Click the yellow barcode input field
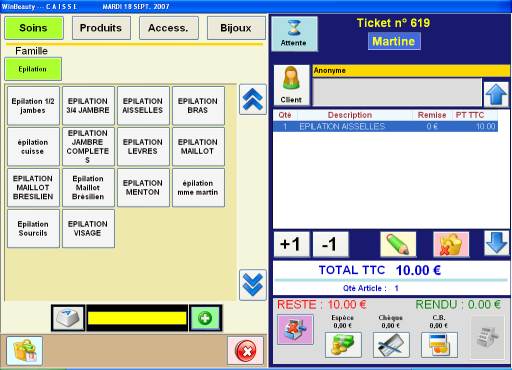Screen dimensions: 512x370 137,318
